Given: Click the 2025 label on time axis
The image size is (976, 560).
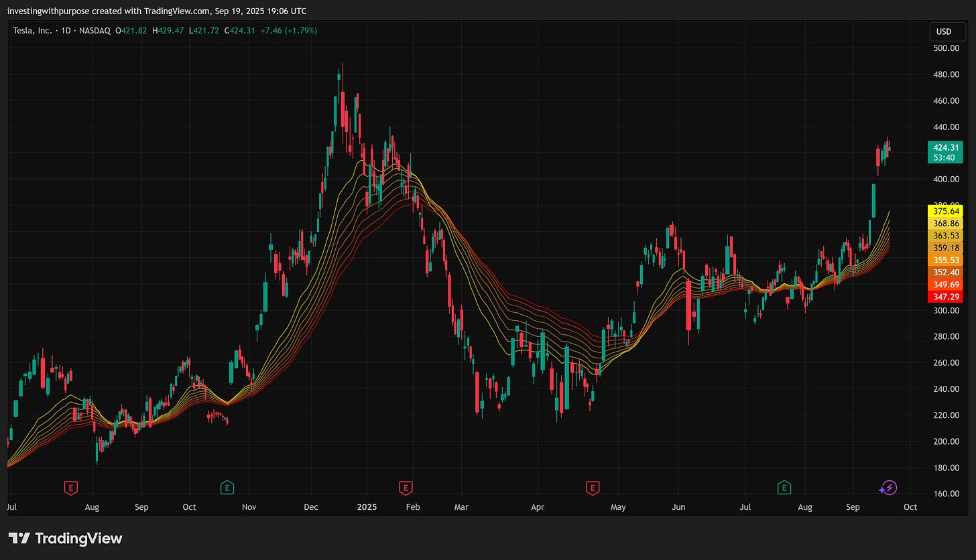Looking at the screenshot, I should 366,507.
